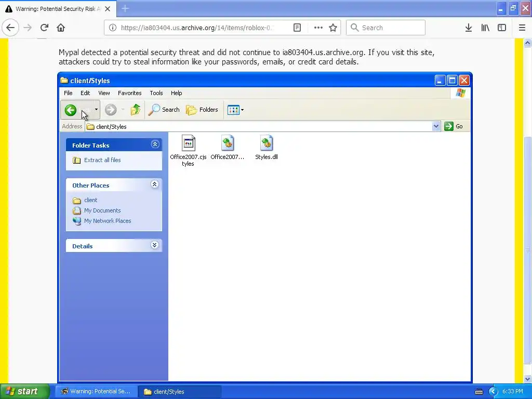
Task: Open the browser hamburger menu
Action: coord(522,28)
